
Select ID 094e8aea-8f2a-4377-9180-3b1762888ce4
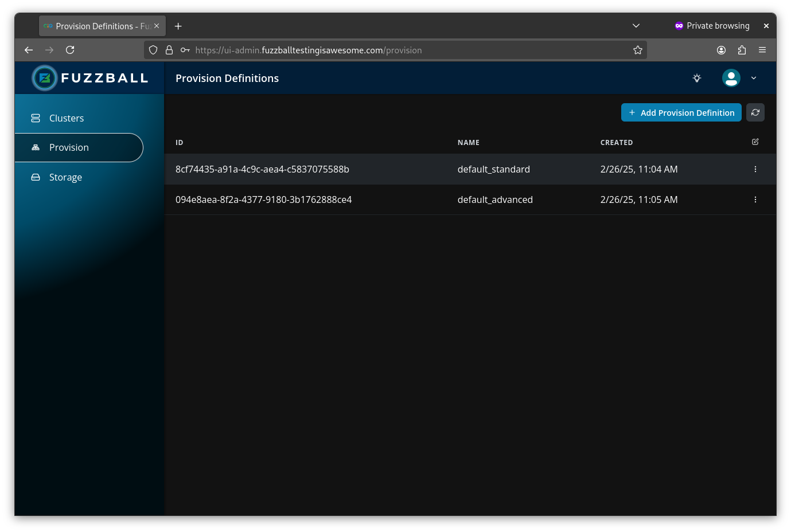coord(263,199)
